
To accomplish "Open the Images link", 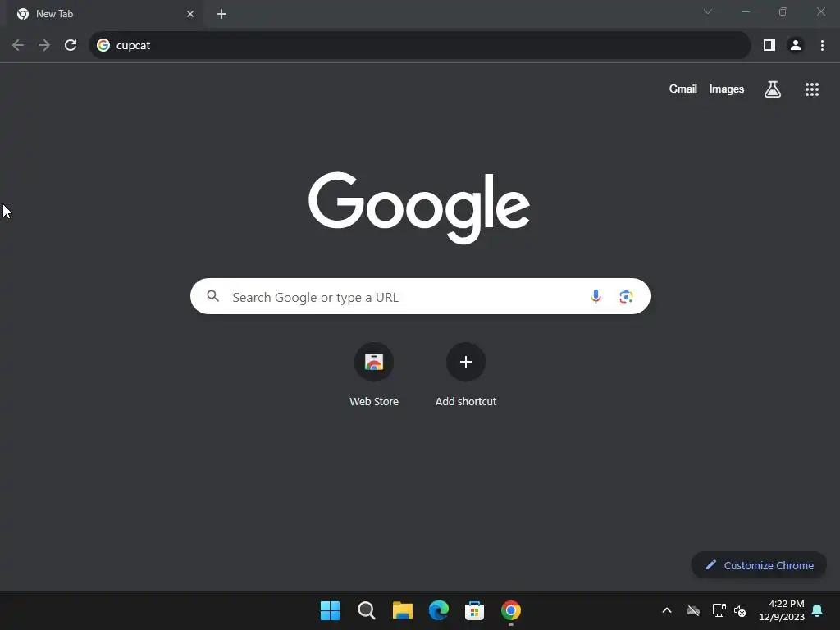I will click(x=727, y=89).
